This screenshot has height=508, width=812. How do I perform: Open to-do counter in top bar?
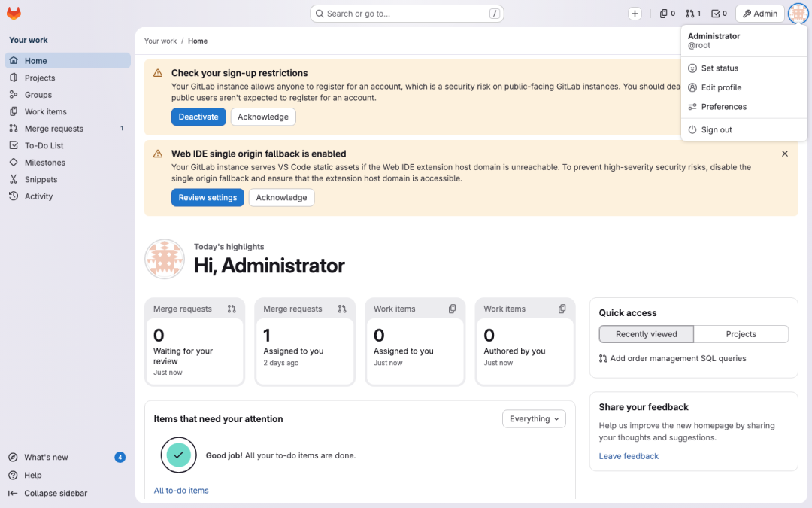(719, 14)
